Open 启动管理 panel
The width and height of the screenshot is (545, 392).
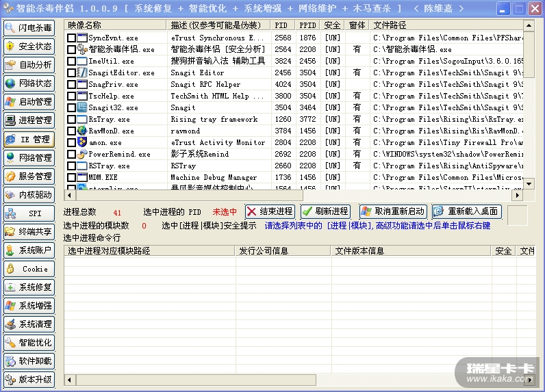(29, 102)
